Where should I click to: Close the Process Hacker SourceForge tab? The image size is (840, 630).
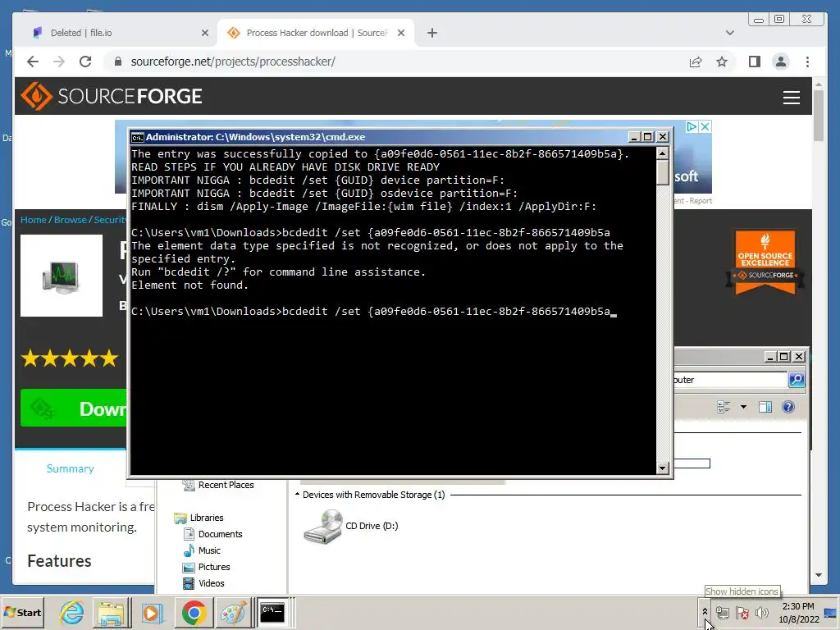point(400,33)
